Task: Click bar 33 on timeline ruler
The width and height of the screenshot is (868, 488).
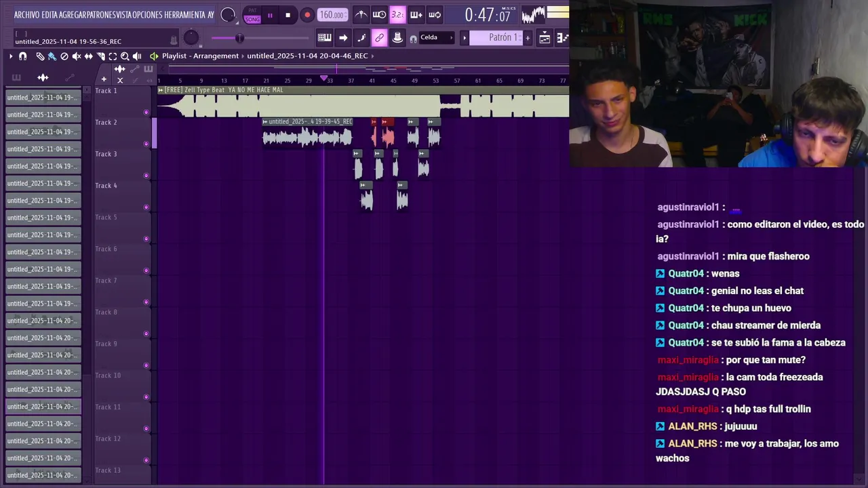Action: 330,81
